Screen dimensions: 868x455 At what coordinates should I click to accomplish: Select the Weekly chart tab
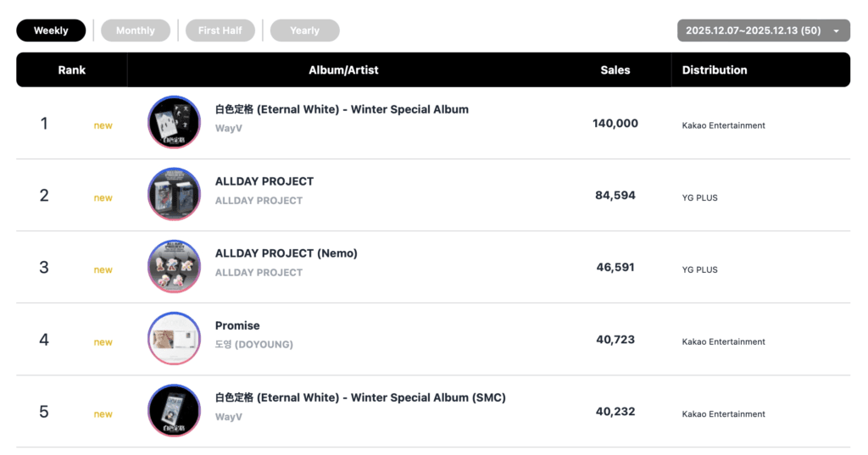click(x=51, y=31)
